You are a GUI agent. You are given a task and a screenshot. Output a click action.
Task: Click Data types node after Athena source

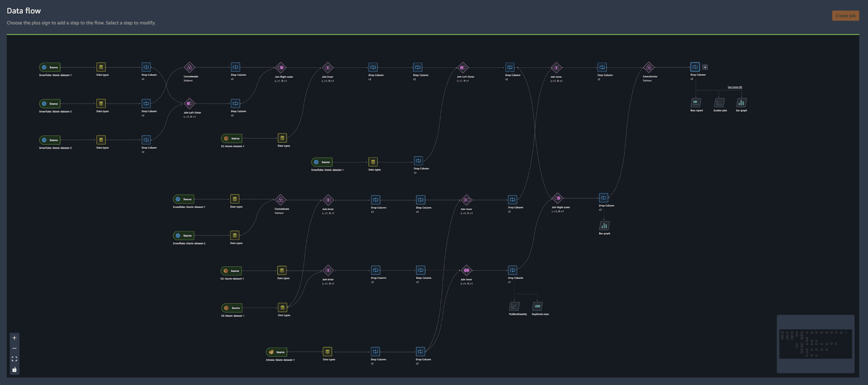tap(327, 352)
